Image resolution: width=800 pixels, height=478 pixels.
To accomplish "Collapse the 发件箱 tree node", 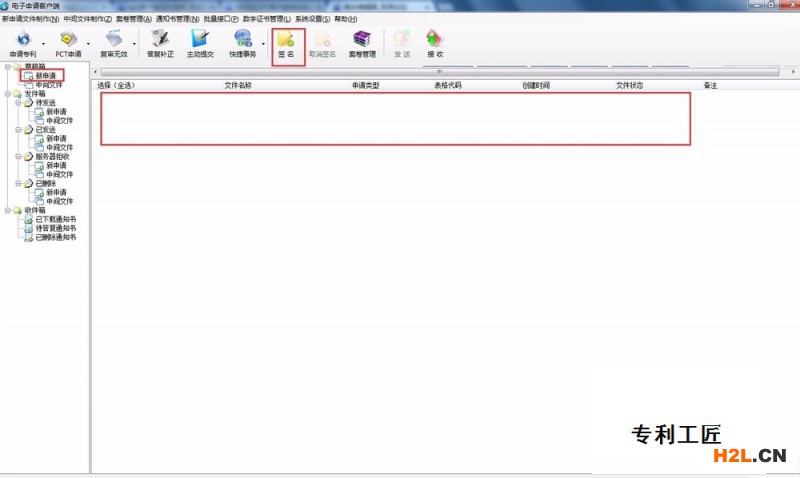I will [x=7, y=94].
